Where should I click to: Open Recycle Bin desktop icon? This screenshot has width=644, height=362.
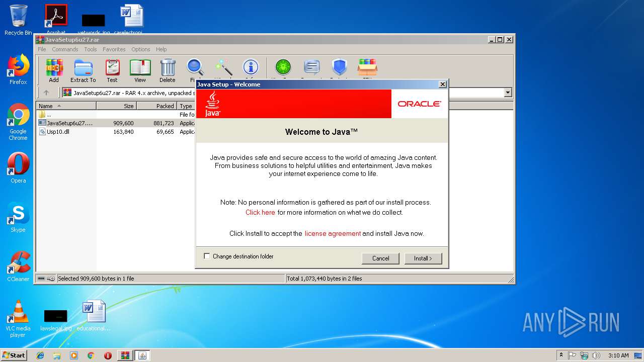18,20
